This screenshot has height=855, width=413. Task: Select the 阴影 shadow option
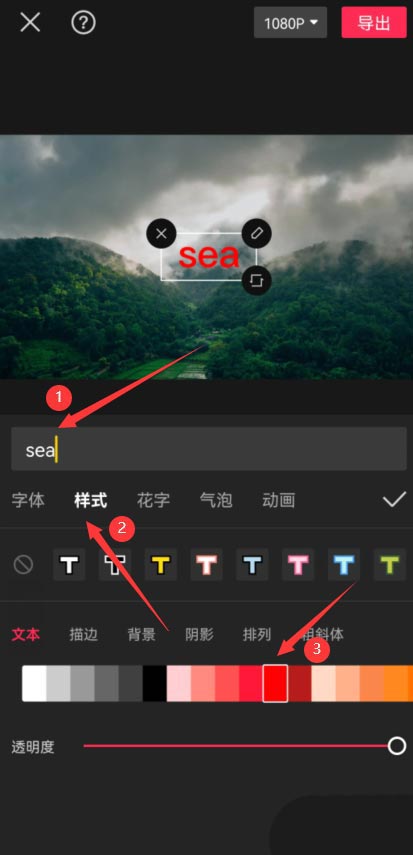point(199,634)
